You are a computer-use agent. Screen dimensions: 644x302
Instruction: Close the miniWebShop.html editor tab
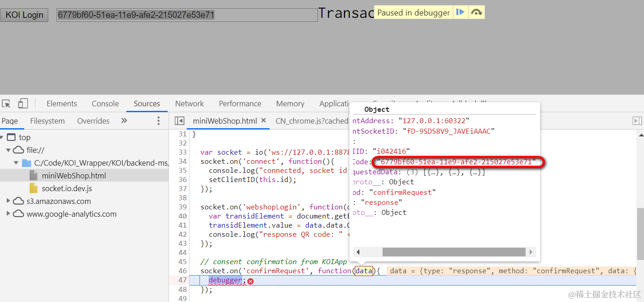tap(263, 121)
